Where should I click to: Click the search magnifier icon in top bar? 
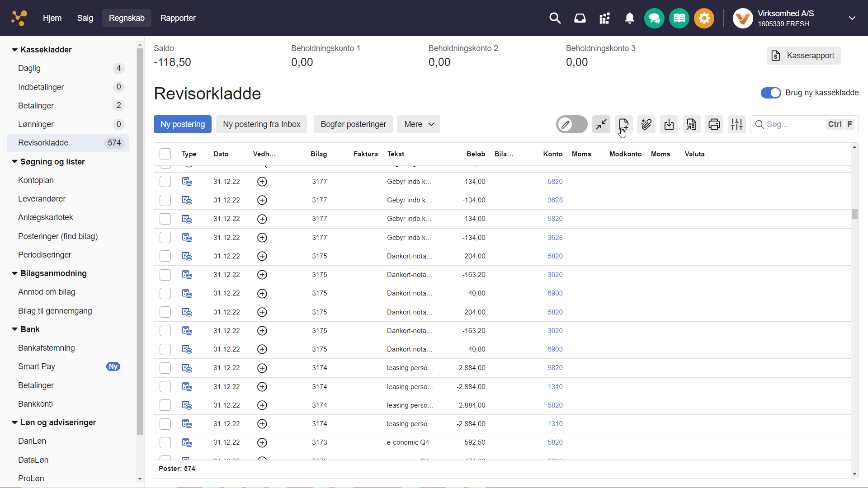pyautogui.click(x=555, y=18)
